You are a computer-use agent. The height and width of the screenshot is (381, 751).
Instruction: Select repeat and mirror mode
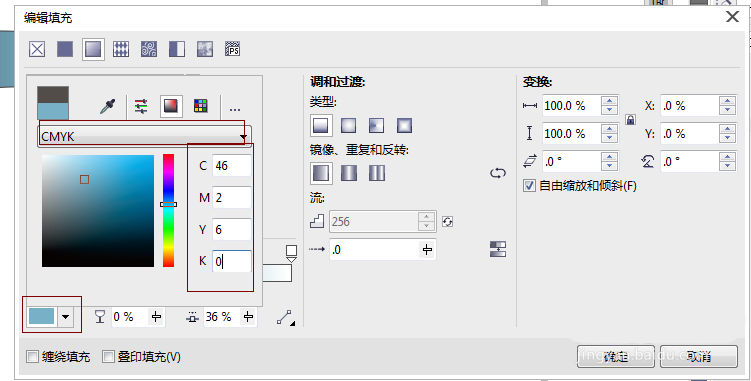(x=349, y=173)
